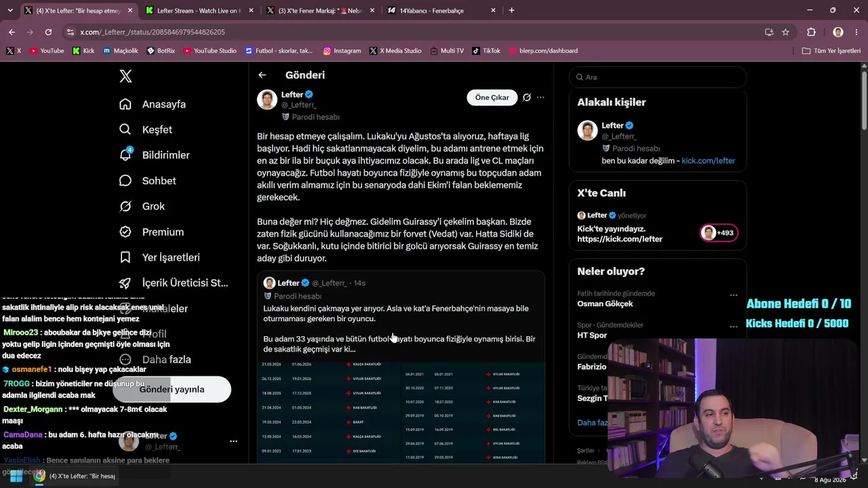Screen dimensions: 868x488
Task: Click the X logo in the sidebar
Action: coord(125,76)
